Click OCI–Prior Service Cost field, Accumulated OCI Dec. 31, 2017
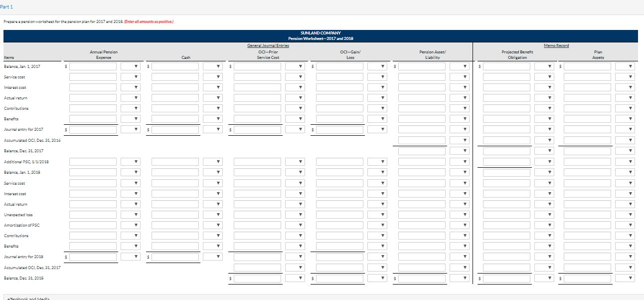The height and width of the screenshot is (300, 644). click(x=257, y=268)
